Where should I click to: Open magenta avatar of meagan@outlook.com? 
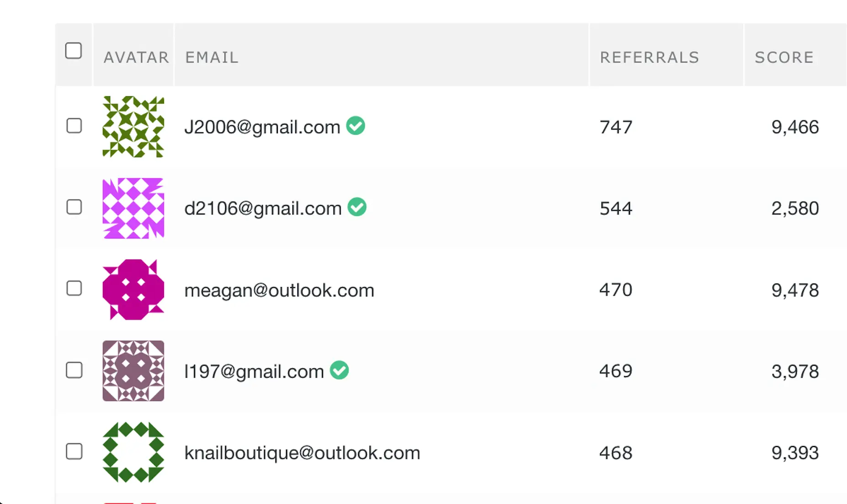pyautogui.click(x=133, y=289)
